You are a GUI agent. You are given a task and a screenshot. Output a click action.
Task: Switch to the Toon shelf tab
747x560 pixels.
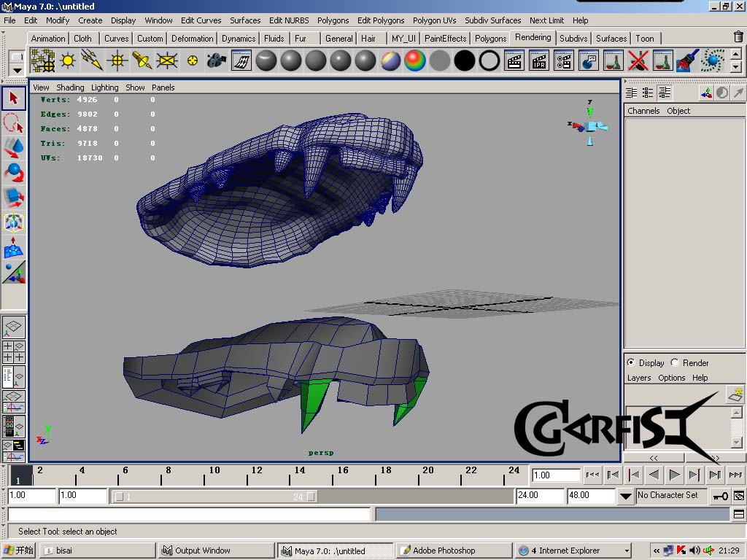click(645, 39)
